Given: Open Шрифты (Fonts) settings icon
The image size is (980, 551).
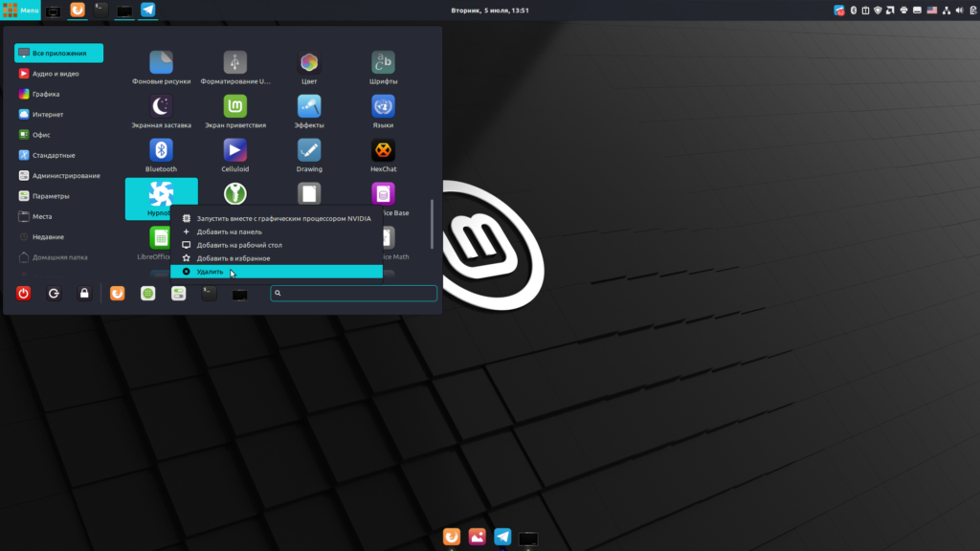Looking at the screenshot, I should pos(383,64).
